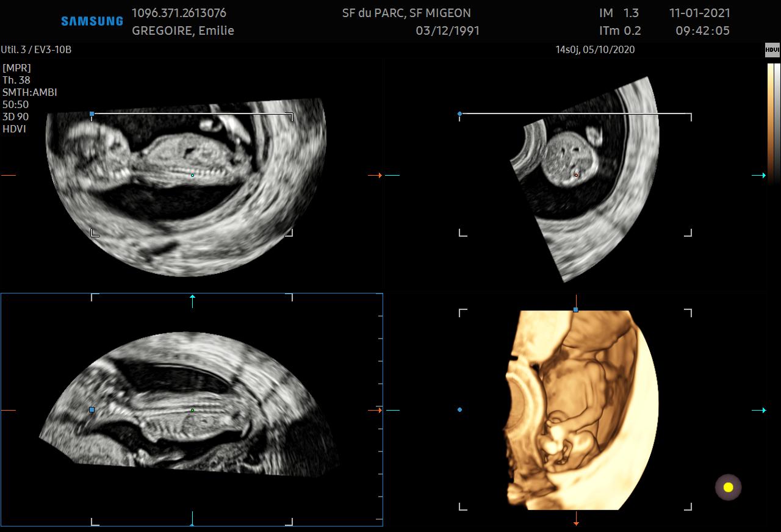The height and width of the screenshot is (532, 781).
Task: Click the HDVI icon in top-right corner
Action: click(772, 50)
